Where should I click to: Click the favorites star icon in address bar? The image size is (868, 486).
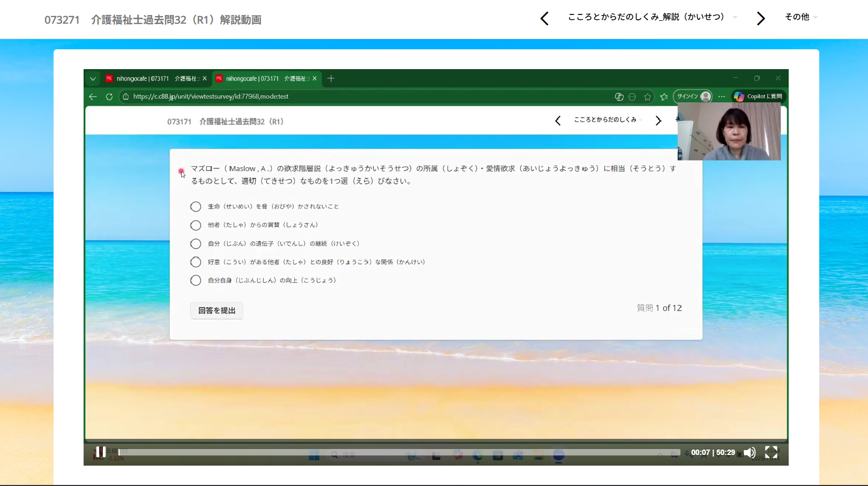(647, 96)
